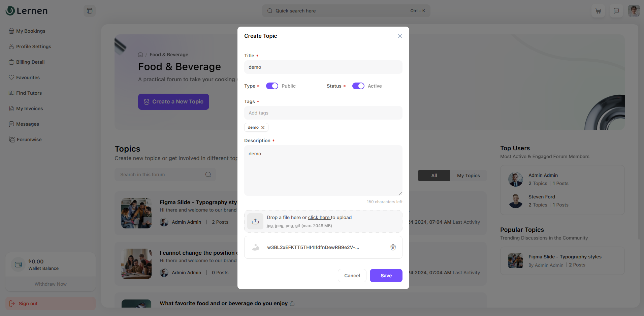
Task: Select the All tab above the topics list
Action: click(434, 176)
